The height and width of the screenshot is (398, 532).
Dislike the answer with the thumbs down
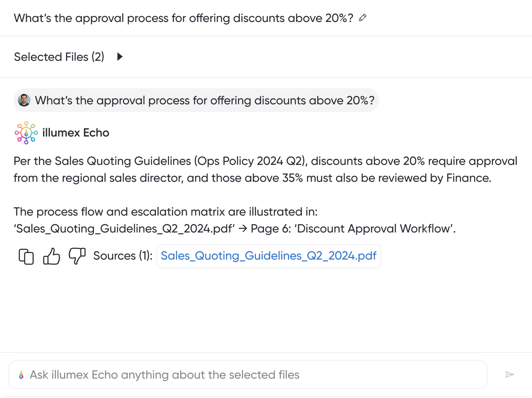tap(77, 256)
